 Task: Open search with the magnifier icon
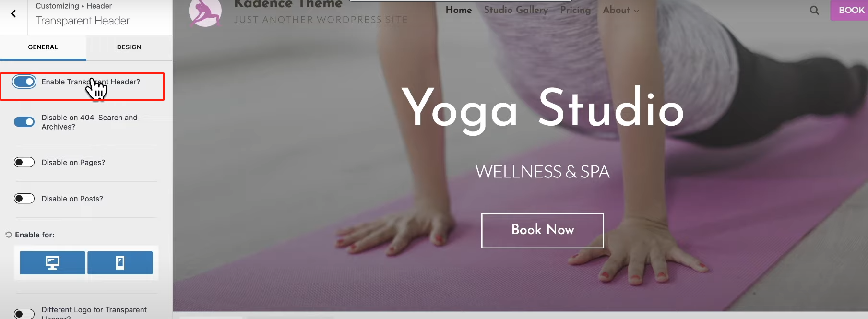click(x=814, y=10)
